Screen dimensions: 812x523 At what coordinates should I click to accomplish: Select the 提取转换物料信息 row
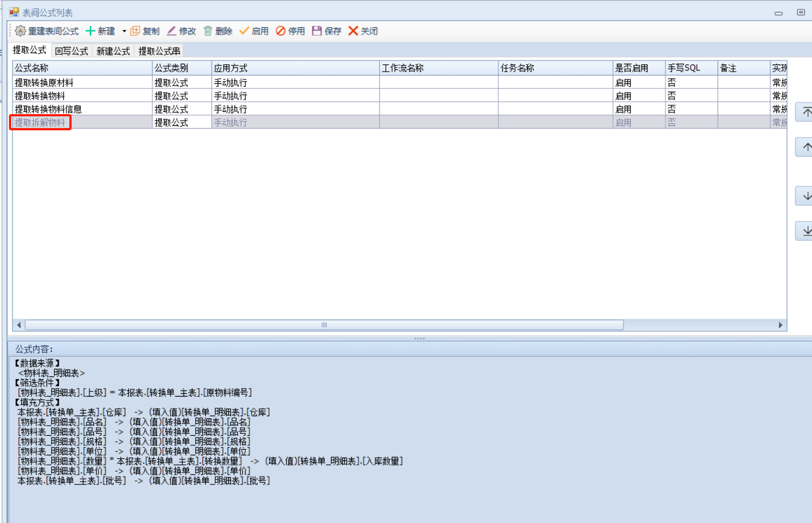48,109
